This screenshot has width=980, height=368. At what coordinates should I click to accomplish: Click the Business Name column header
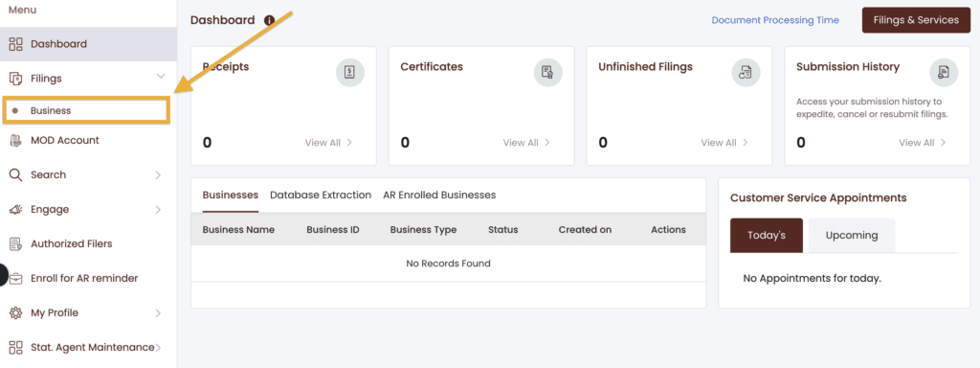[238, 230]
